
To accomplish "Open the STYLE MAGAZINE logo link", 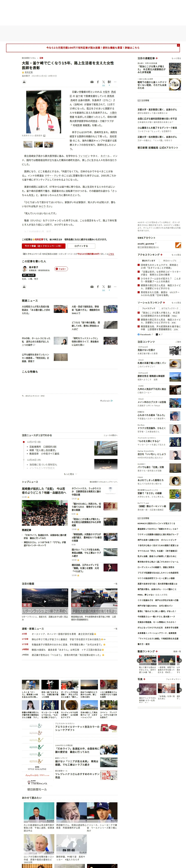I will pos(37,768).
